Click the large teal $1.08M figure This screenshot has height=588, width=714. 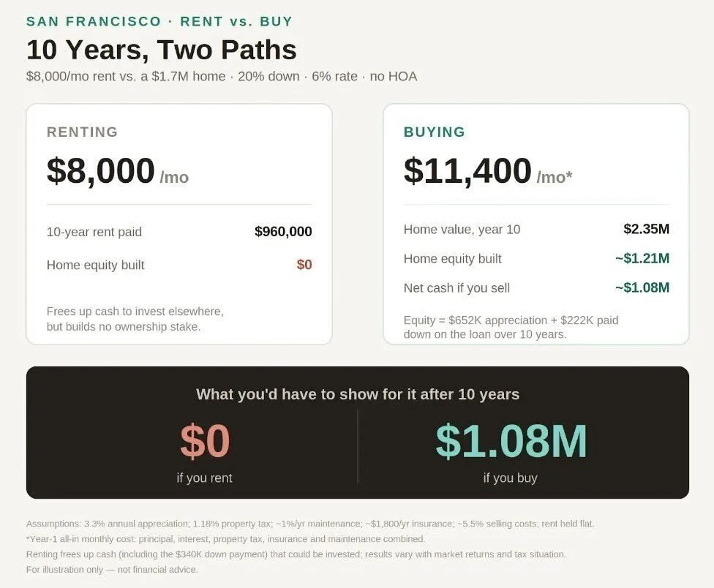pyautogui.click(x=511, y=440)
